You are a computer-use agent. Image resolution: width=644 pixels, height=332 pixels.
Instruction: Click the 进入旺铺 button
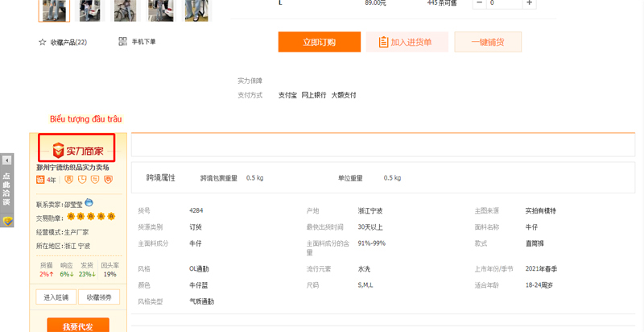pos(56,297)
